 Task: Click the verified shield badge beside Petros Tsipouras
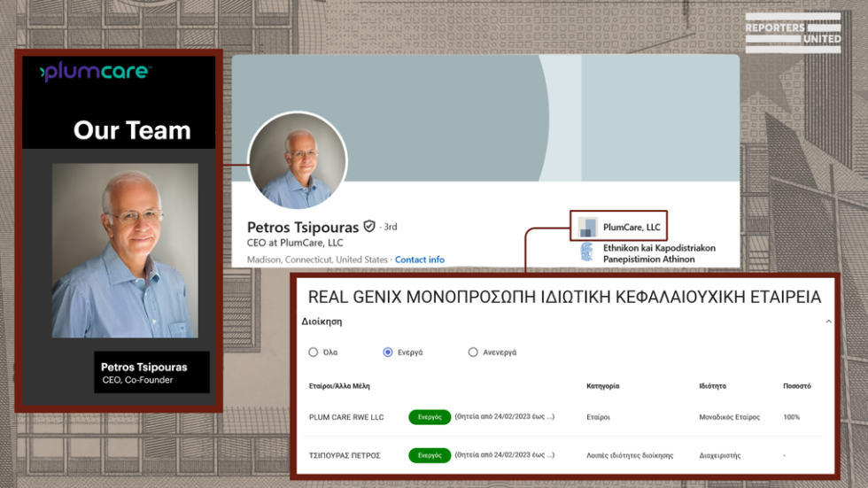(369, 227)
